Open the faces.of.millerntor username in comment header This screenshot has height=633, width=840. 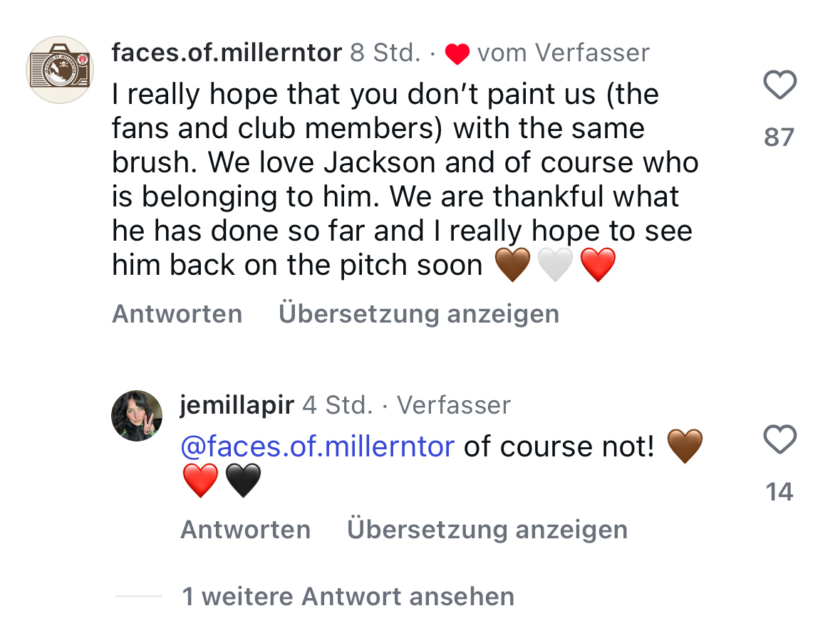[x=227, y=53]
